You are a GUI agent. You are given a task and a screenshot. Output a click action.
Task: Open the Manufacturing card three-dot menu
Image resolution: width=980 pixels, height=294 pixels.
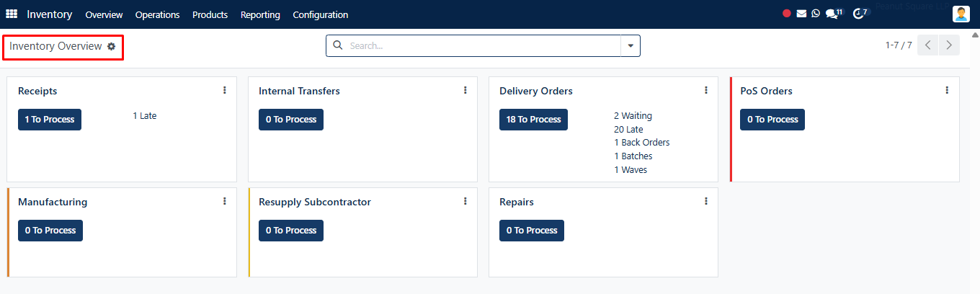tap(225, 201)
